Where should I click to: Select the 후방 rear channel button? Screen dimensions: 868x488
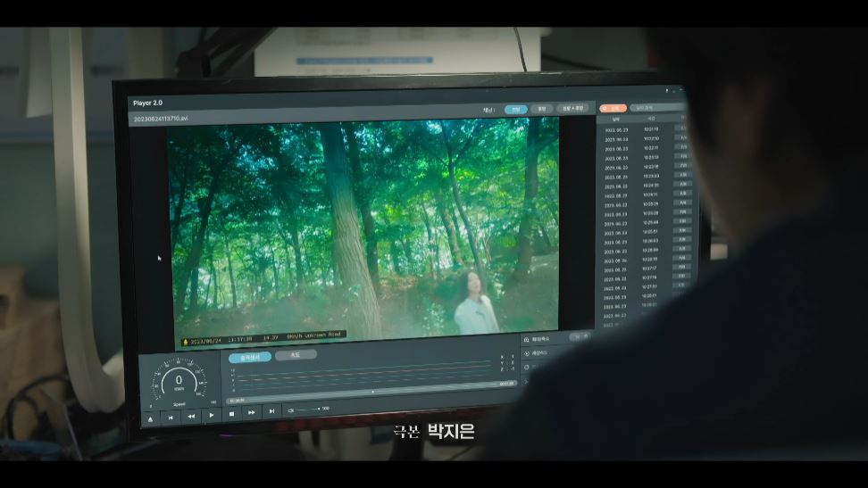541,109
